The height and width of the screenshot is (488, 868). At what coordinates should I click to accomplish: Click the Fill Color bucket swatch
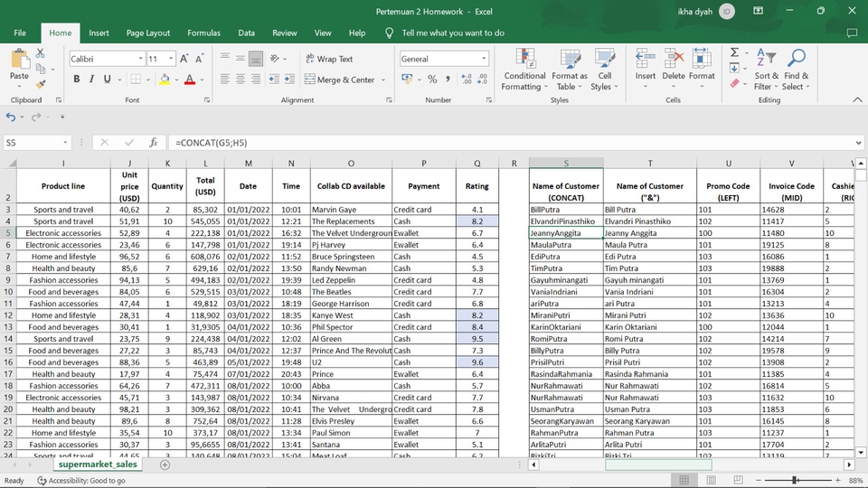pyautogui.click(x=165, y=80)
